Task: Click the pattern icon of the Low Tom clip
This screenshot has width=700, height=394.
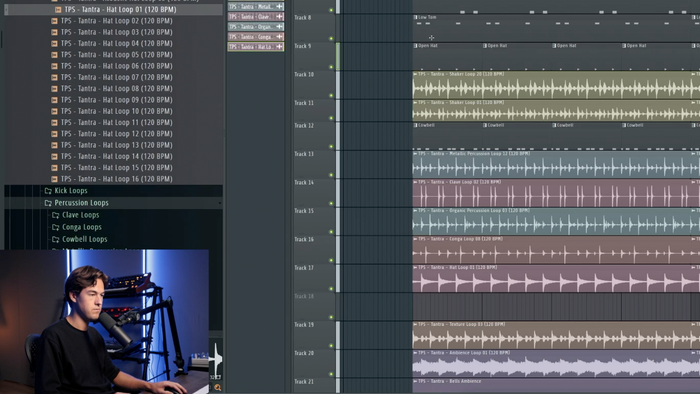Action: click(x=415, y=17)
